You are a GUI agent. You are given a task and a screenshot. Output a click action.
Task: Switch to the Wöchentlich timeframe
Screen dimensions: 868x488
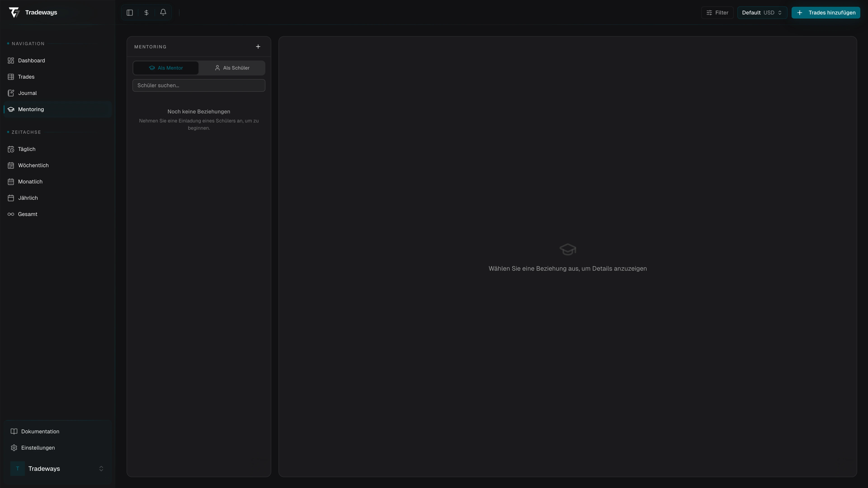pyautogui.click(x=33, y=165)
